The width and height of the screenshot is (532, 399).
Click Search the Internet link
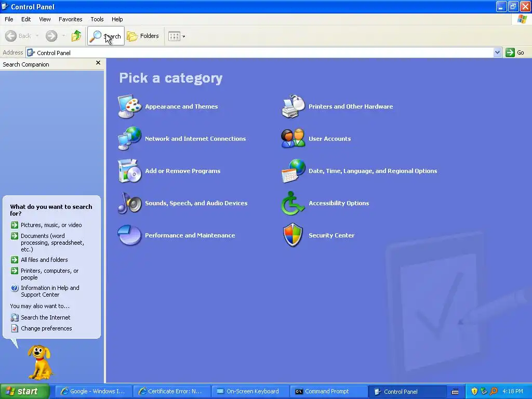coord(46,317)
